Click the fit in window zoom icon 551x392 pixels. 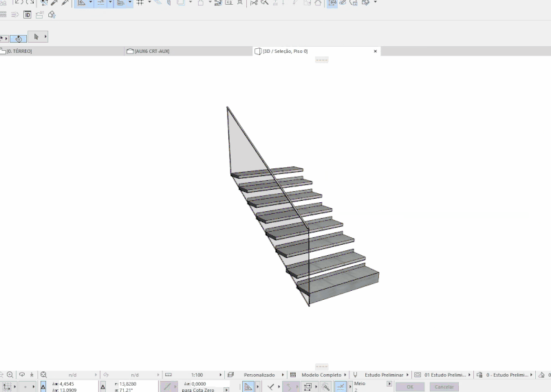[43, 375]
